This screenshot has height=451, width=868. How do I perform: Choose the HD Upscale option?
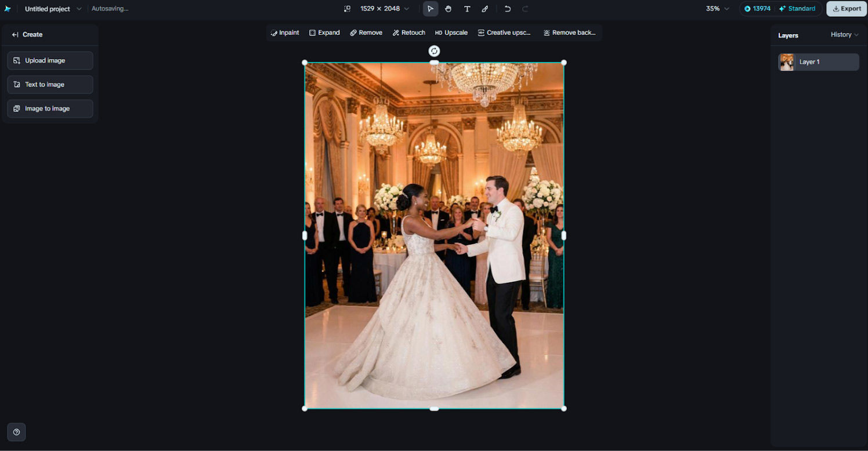(x=451, y=32)
